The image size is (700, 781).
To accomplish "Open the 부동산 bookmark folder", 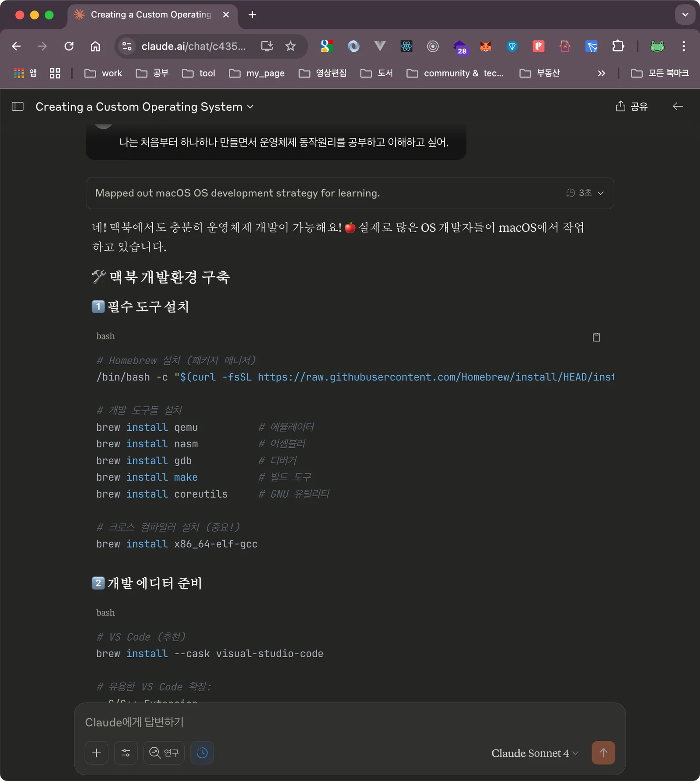I will pyautogui.click(x=539, y=73).
